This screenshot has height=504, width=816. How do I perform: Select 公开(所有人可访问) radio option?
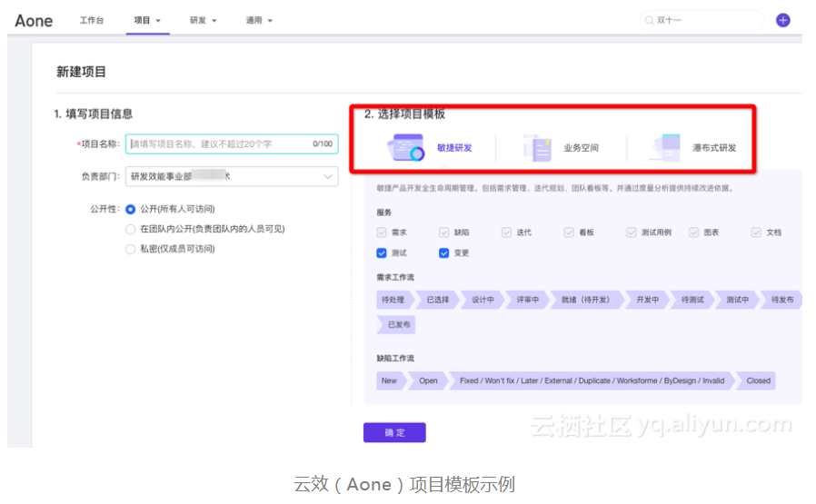(131, 209)
